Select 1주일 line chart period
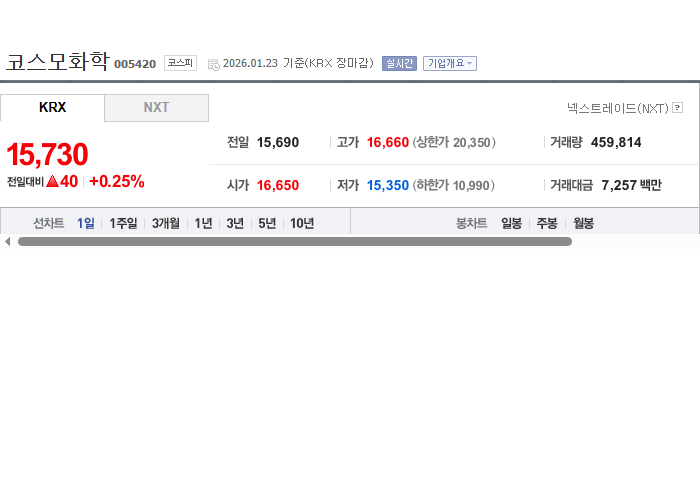 pos(123,223)
